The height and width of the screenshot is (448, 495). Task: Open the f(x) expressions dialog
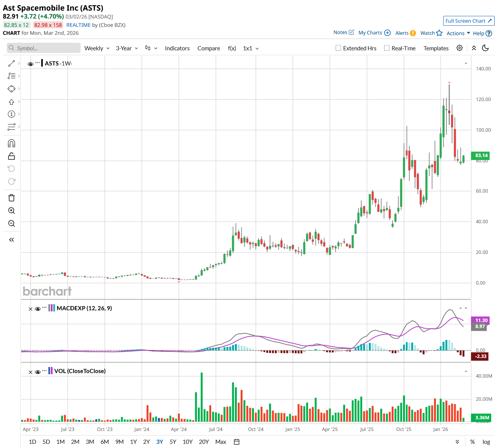pyautogui.click(x=232, y=48)
